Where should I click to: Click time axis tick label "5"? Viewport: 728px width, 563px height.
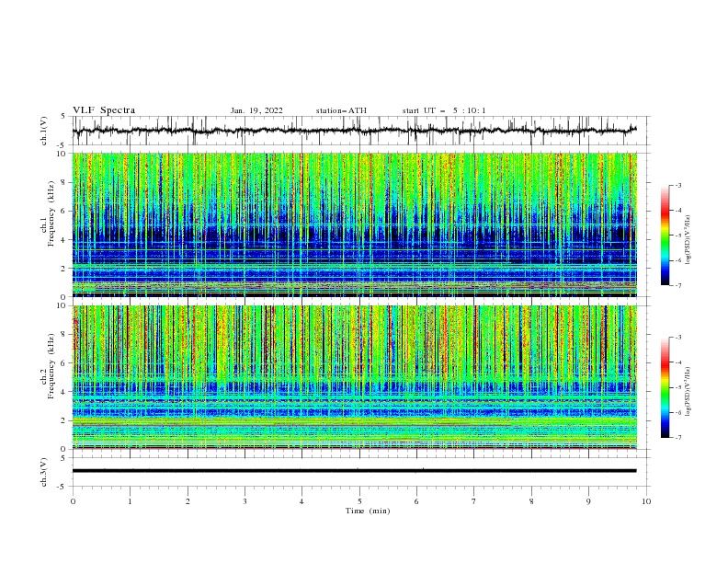(359, 501)
